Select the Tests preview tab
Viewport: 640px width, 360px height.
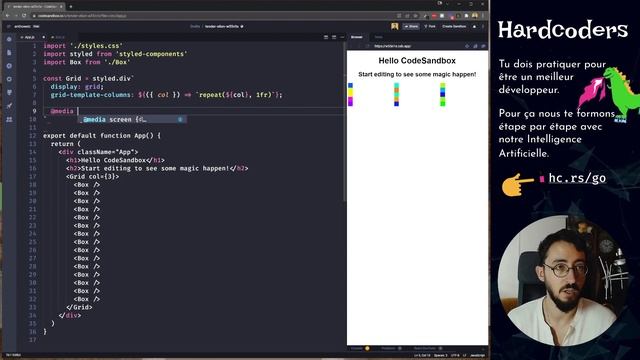[378, 37]
